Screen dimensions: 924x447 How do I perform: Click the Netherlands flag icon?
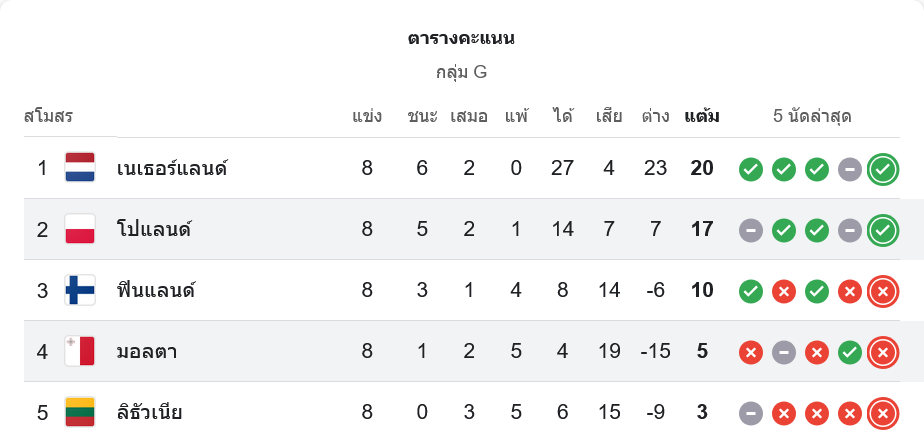[x=80, y=168]
